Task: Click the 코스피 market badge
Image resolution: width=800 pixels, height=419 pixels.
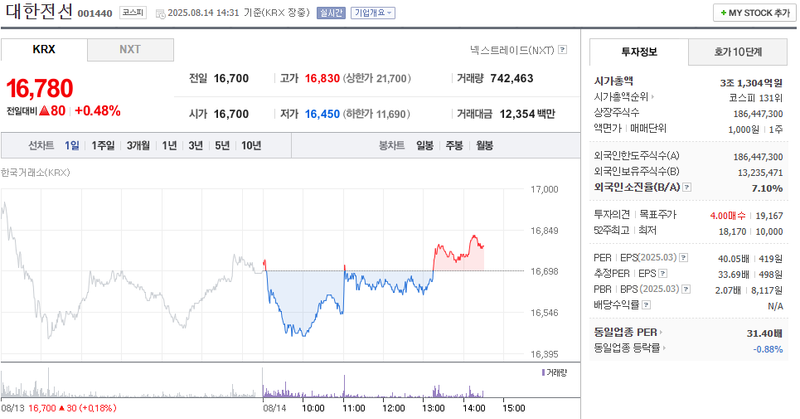Action: (133, 13)
